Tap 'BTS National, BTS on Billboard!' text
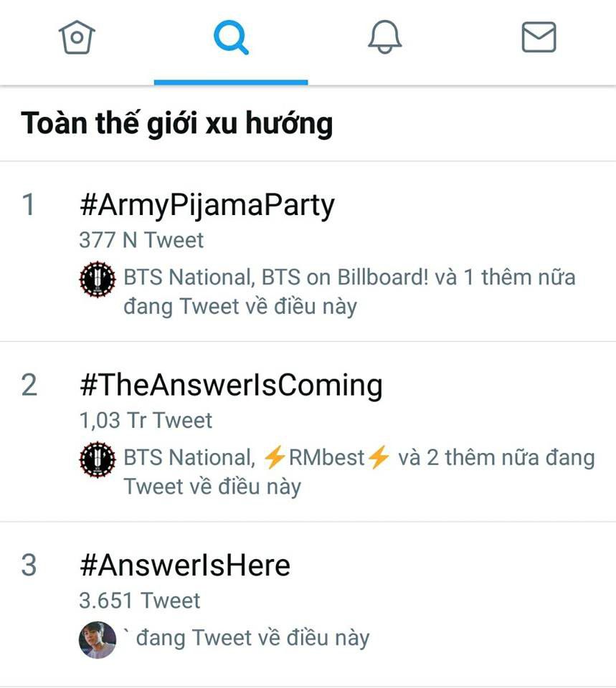The image size is (616, 688). point(275,277)
